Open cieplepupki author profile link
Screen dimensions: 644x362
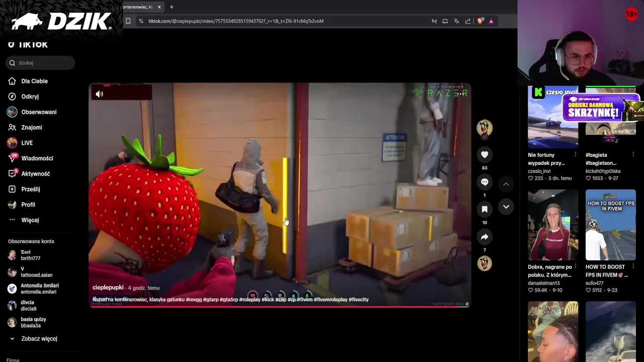[108, 288]
